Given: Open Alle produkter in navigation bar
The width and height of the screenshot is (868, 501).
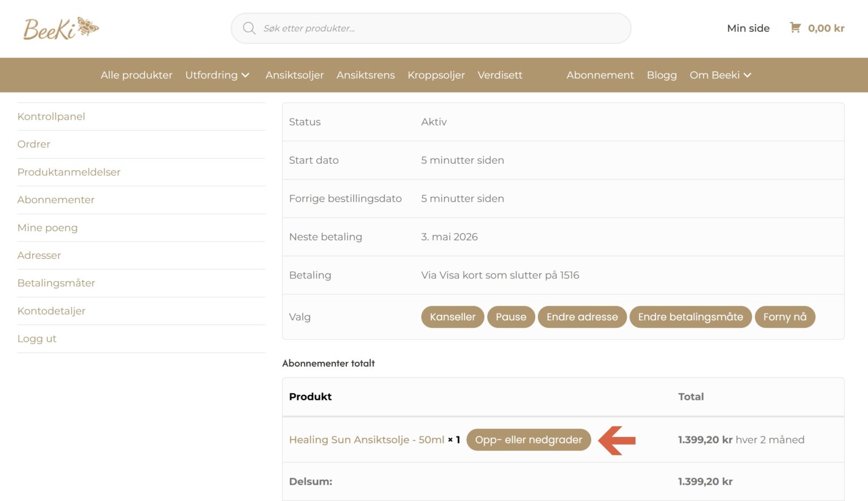Looking at the screenshot, I should [136, 75].
